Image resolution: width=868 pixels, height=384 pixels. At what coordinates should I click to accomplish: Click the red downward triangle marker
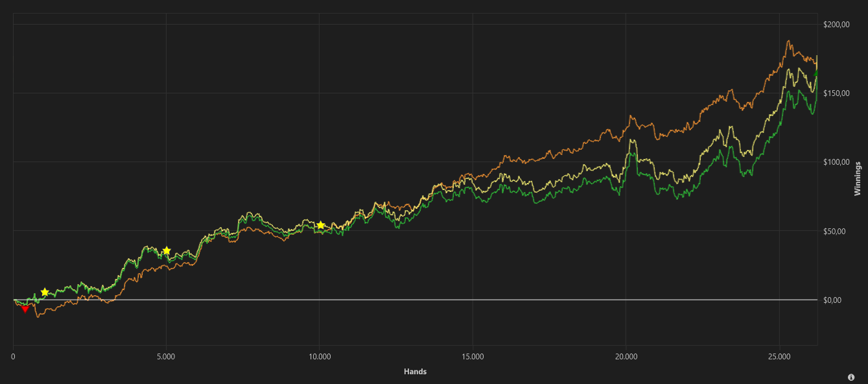click(25, 309)
